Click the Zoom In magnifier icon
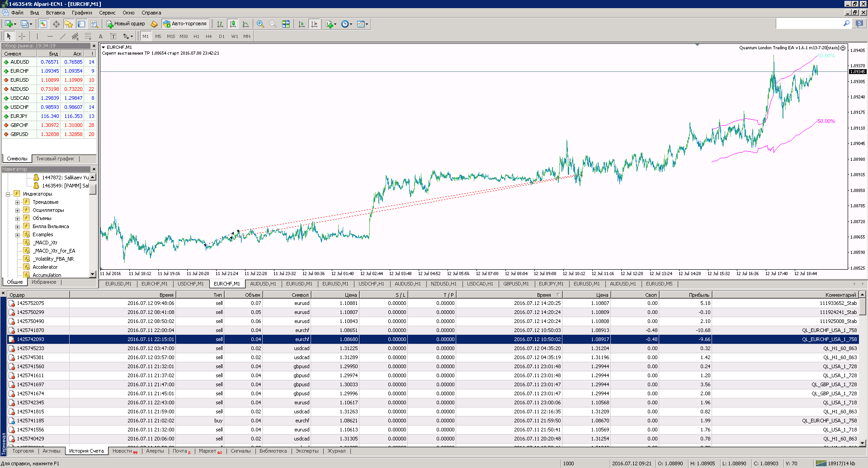This screenshot has width=868, height=468. click(260, 24)
